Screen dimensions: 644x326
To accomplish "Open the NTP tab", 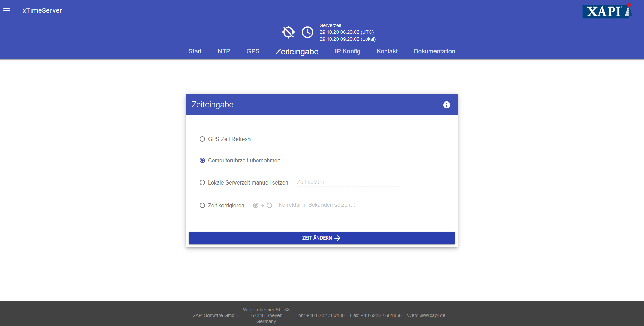I will (224, 51).
